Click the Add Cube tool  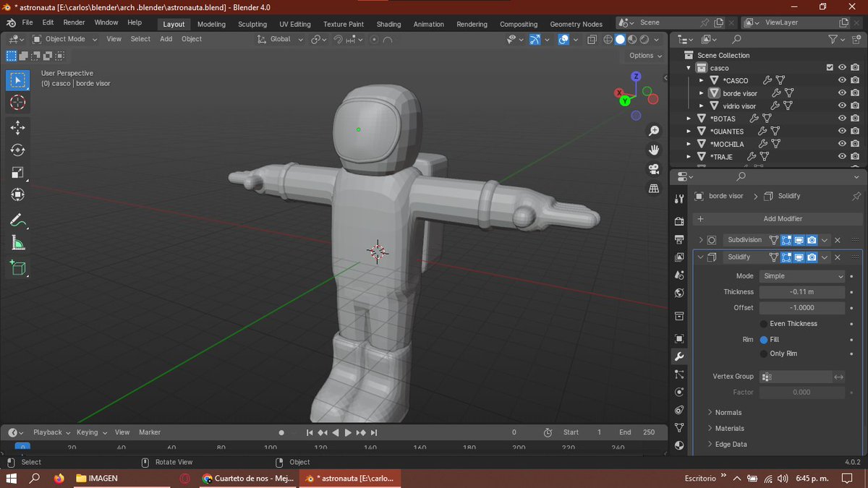[x=18, y=268]
